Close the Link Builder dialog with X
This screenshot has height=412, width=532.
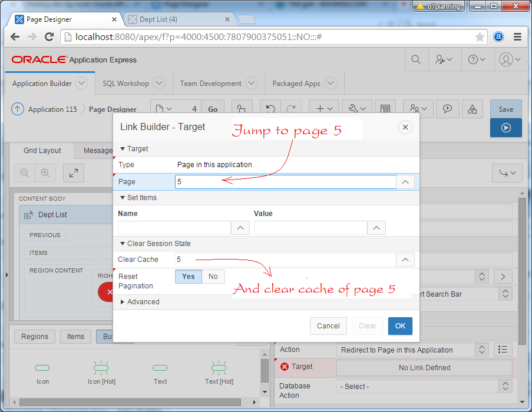point(405,127)
